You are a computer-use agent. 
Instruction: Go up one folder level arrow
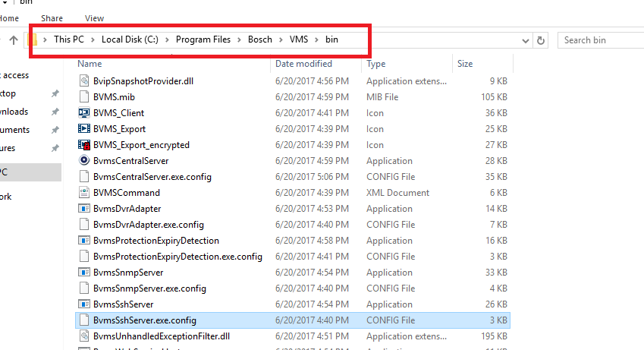tap(14, 40)
